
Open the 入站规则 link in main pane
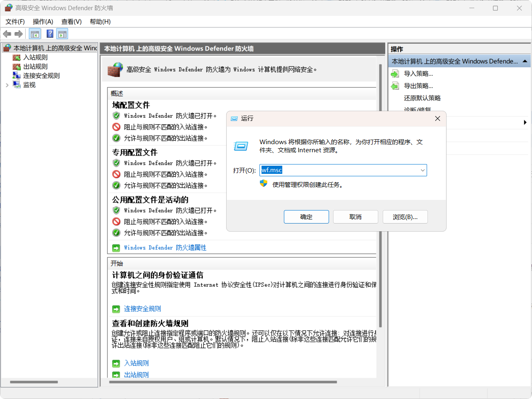click(136, 363)
